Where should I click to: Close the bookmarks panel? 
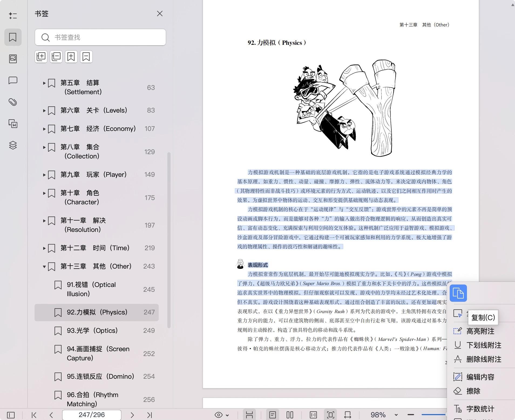coord(160,13)
